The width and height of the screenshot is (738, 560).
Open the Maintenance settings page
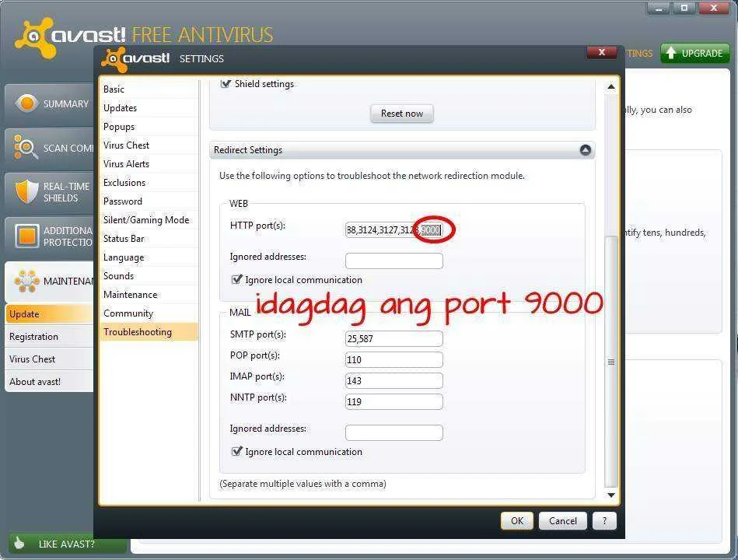coord(149,295)
